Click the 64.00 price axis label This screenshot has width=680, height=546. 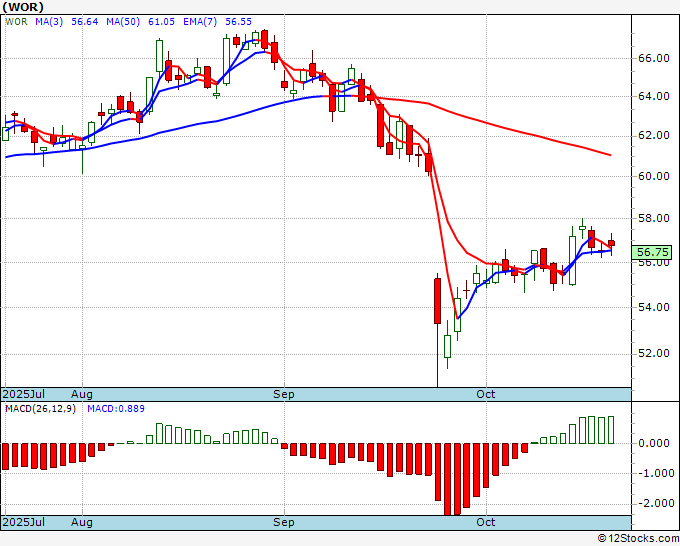coord(654,96)
